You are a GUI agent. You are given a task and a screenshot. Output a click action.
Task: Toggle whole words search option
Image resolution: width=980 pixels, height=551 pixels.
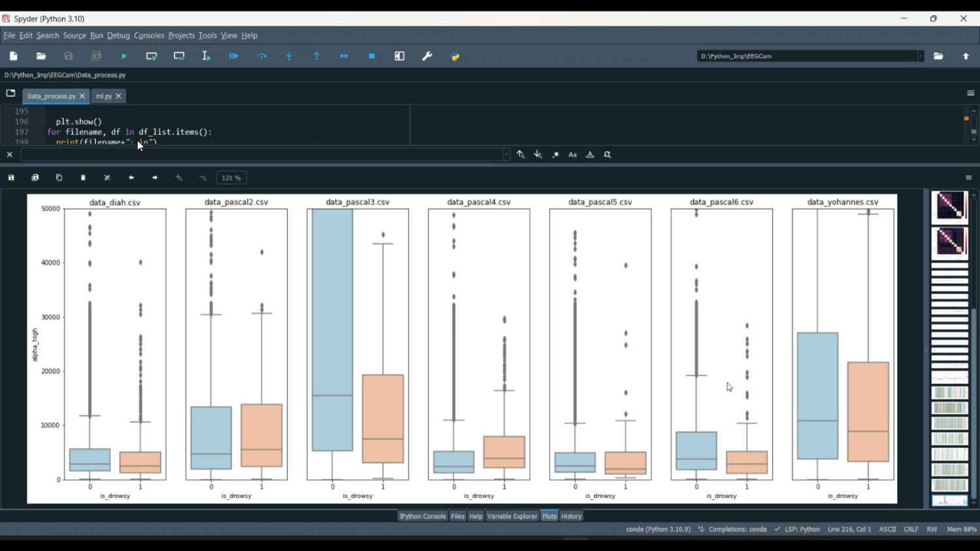coord(590,155)
